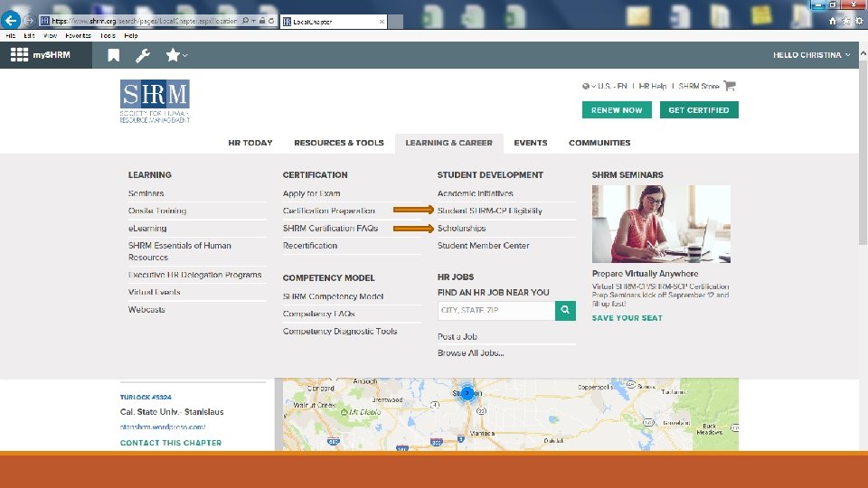Open Student SHRM-CP Eligibility link
868x488 pixels.
pyautogui.click(x=490, y=211)
